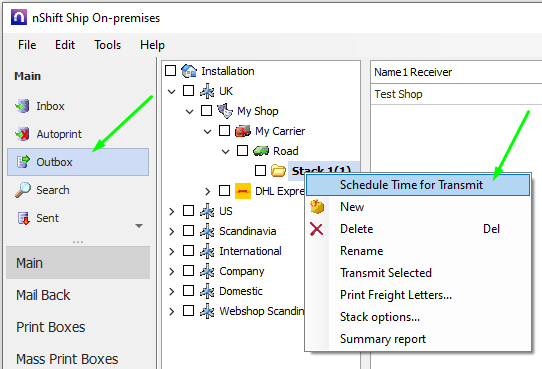
Task: Click the package icon beside New
Action: (x=317, y=207)
